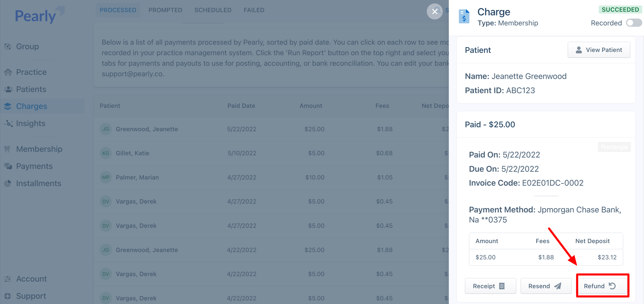Screen dimensions: 644x304
Task: Click the Practice home icon
Action: 8,72
